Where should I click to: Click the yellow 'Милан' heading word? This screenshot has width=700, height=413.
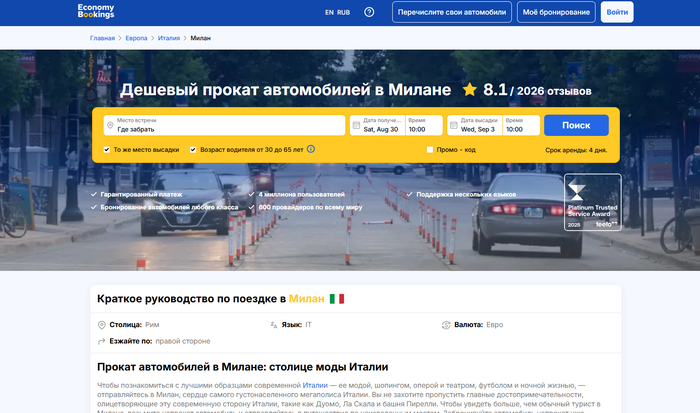[307, 299]
